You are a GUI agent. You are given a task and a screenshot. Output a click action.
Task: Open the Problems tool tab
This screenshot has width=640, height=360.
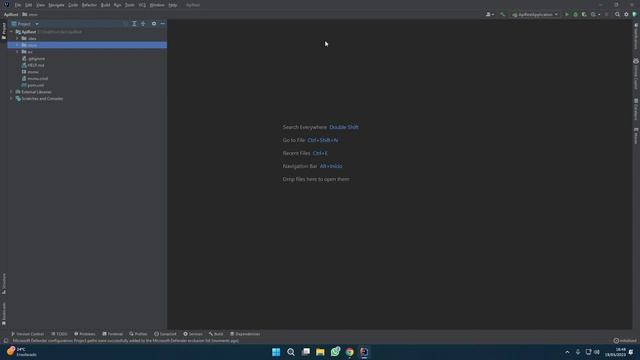tap(84, 334)
